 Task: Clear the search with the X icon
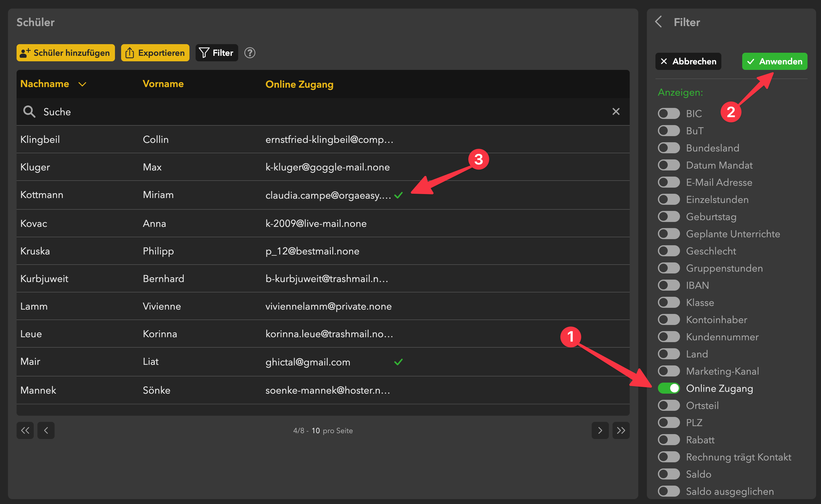click(x=616, y=111)
